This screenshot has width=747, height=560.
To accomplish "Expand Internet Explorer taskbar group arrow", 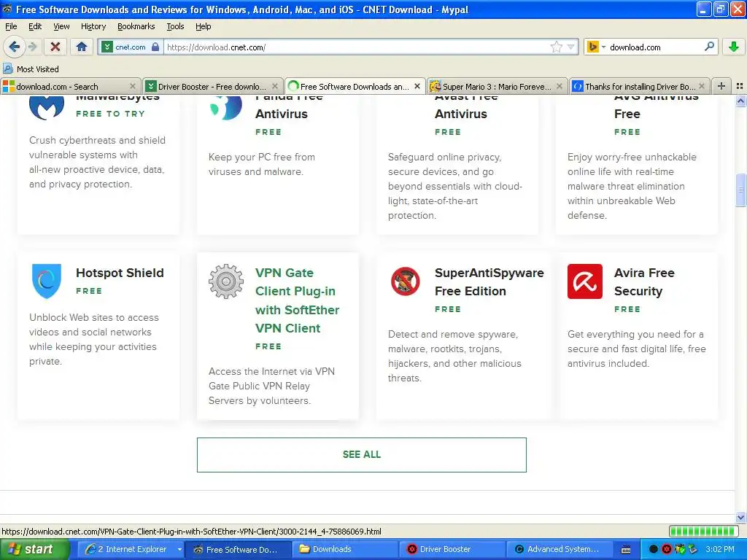I will coord(179,549).
